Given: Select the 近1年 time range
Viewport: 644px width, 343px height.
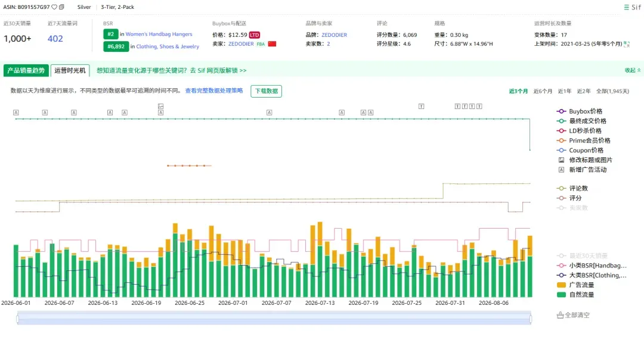Looking at the screenshot, I should [x=564, y=91].
